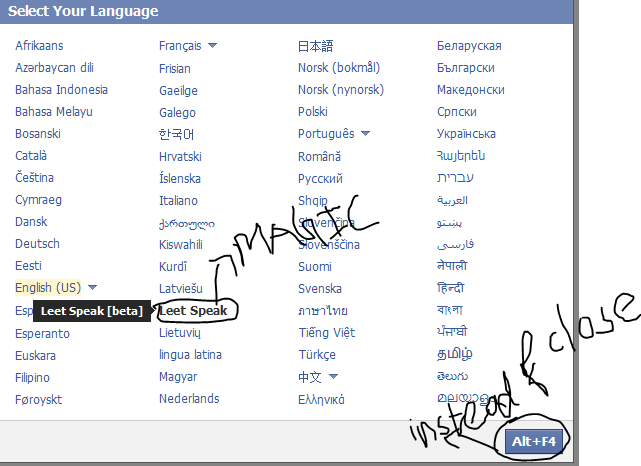Choose Հայերեն language
641x466 pixels.
pyautogui.click(x=461, y=156)
